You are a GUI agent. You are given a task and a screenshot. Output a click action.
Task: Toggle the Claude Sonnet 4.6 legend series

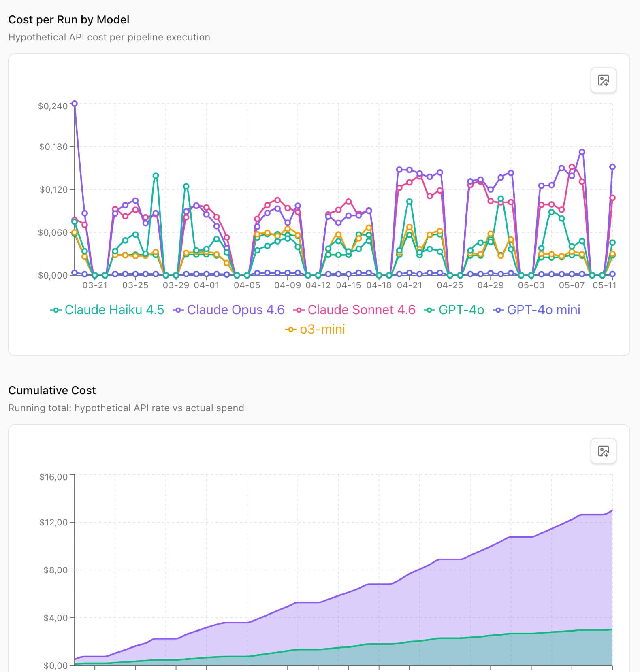click(354, 310)
